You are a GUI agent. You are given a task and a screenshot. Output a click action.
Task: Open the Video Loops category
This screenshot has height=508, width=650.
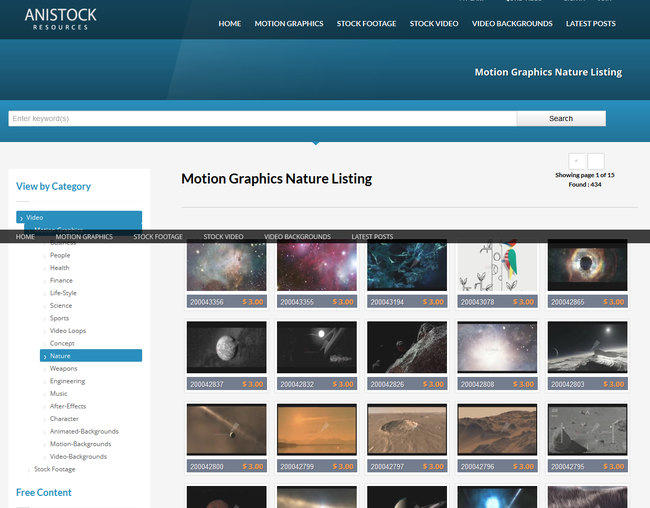(x=68, y=331)
